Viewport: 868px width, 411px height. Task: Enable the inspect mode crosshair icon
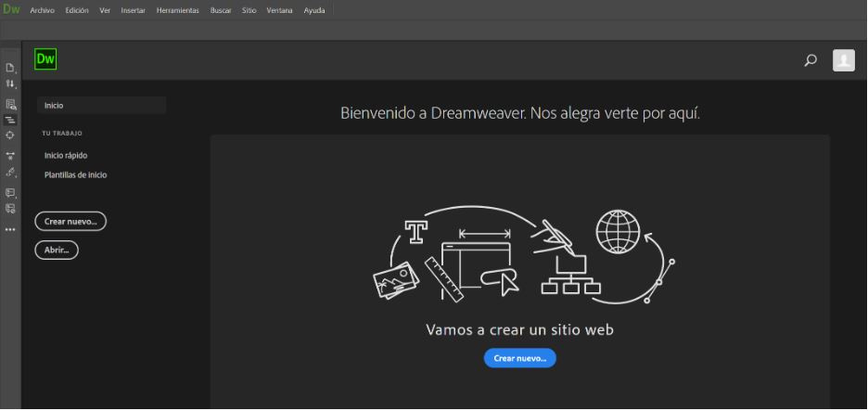(x=10, y=135)
